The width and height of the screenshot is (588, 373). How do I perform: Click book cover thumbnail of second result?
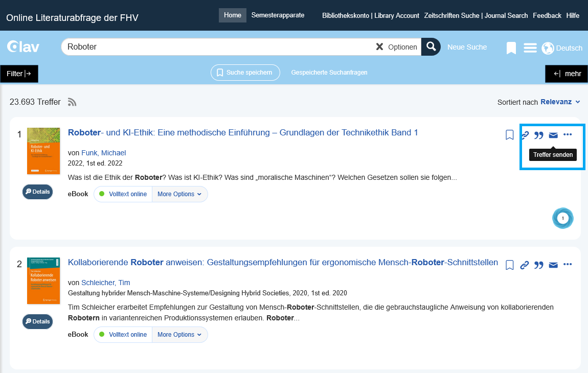[x=43, y=281]
